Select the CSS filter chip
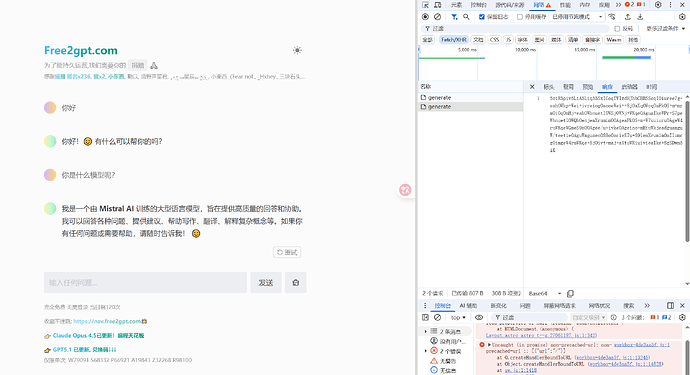Image resolution: width=690 pixels, height=375 pixels. [x=495, y=40]
